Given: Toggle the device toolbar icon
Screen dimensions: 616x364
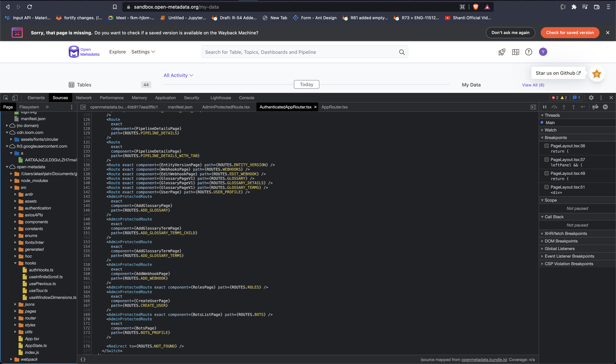Looking at the screenshot, I should 15,98.
